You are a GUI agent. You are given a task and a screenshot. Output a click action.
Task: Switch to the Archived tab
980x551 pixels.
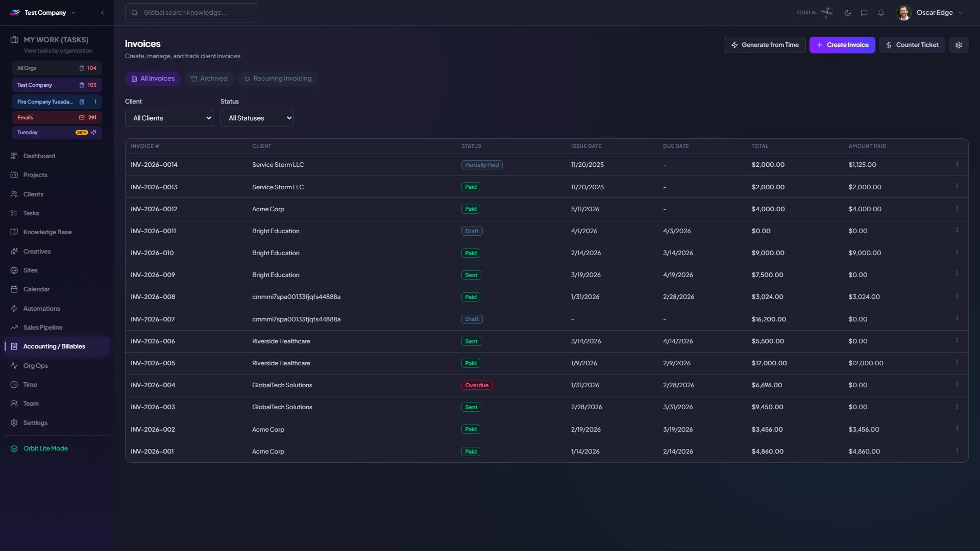[x=209, y=79]
